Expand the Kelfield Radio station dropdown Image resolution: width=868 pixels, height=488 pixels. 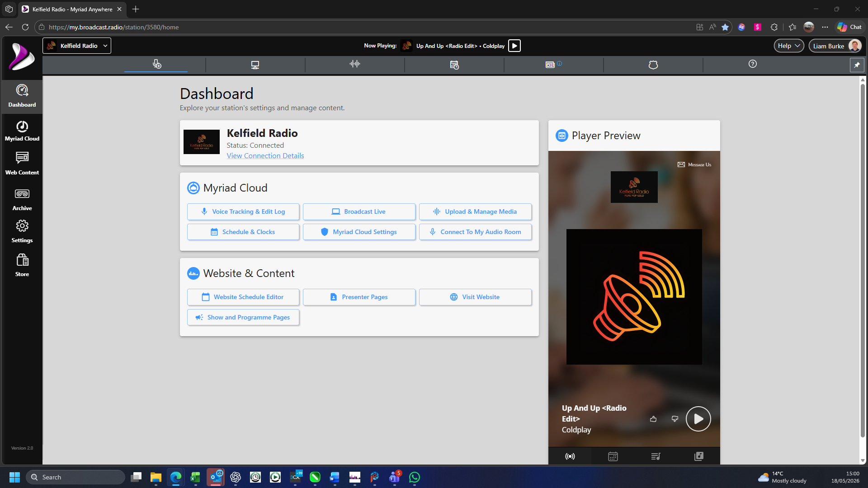pos(77,46)
